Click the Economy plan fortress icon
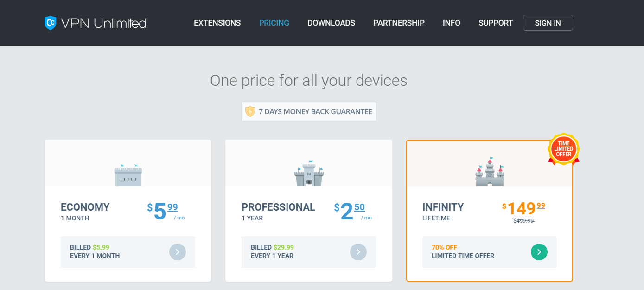Screen dimensions: 644x290 coord(128,175)
